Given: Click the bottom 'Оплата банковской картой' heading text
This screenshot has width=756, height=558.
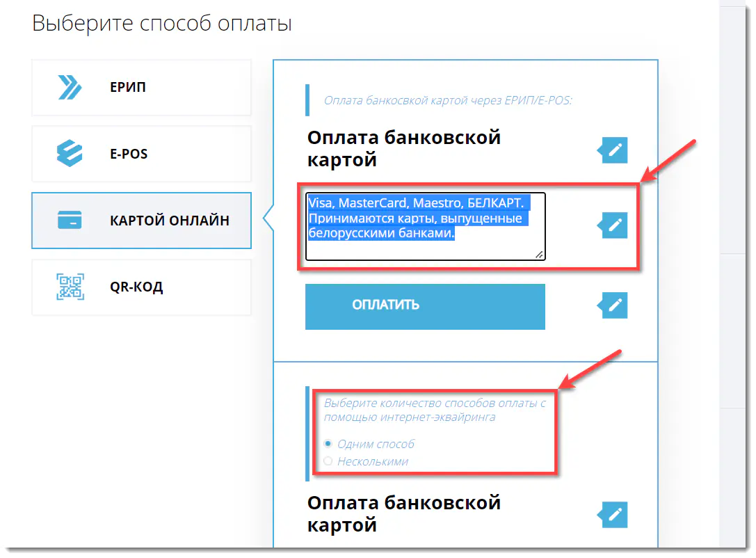Looking at the screenshot, I should (x=403, y=513).
